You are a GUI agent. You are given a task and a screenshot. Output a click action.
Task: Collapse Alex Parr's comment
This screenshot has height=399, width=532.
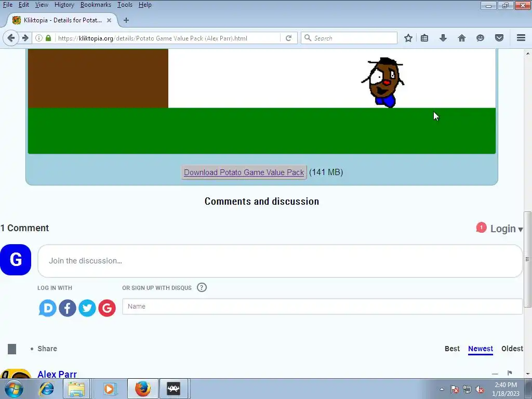pyautogui.click(x=495, y=374)
